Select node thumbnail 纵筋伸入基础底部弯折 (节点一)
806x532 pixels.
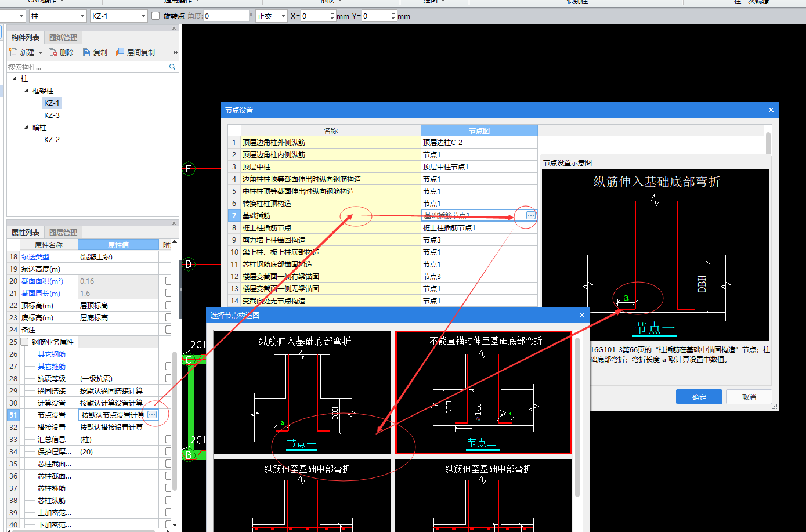(302, 393)
